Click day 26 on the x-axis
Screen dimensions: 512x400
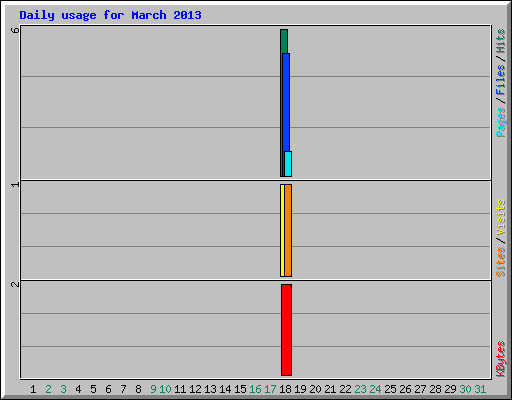(405, 389)
